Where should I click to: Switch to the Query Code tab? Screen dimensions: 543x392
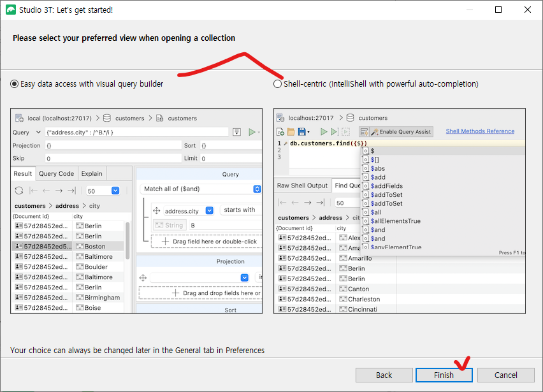[57, 173]
